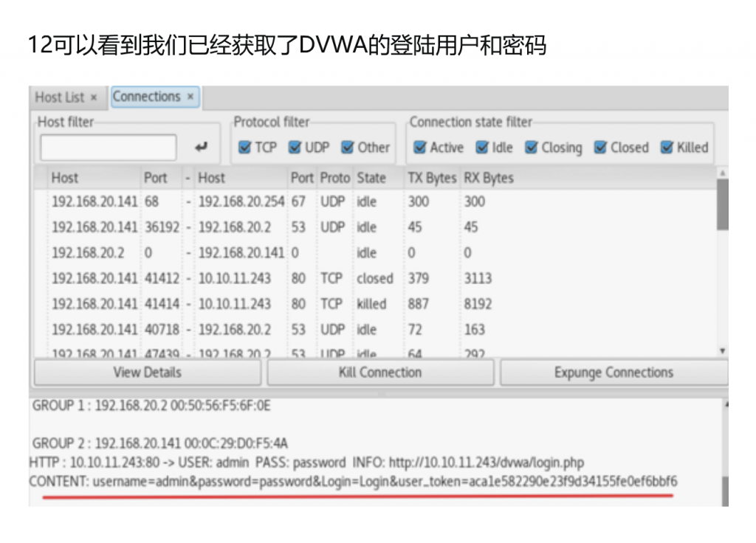Click the Kill Connection button
756x543 pixels.
point(380,373)
